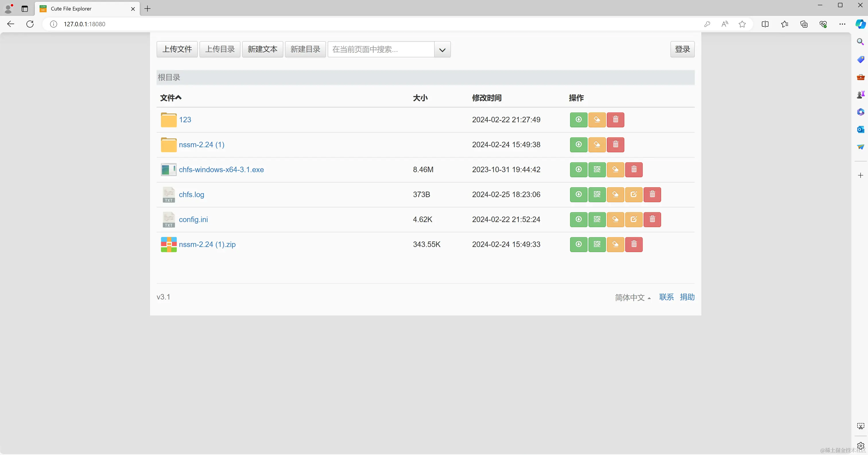This screenshot has width=868, height=455.
Task: Show QR code for chfs-windows-x64-3.1.exe
Action: 597,170
